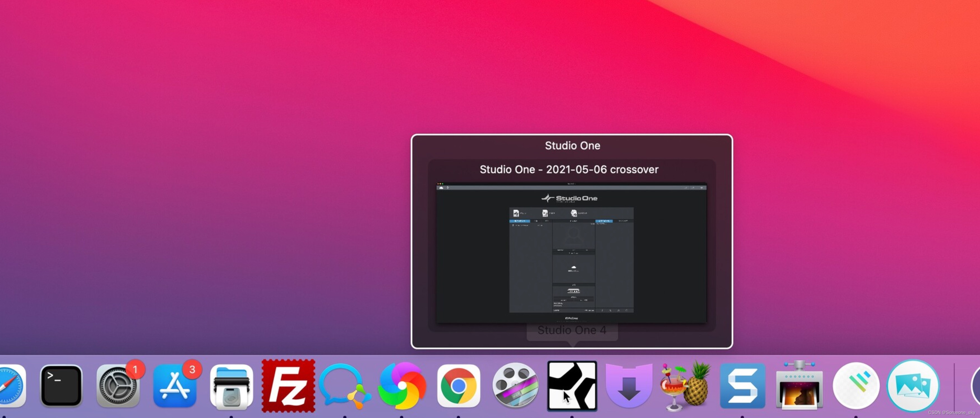Open System Preferences gear icon
Viewport: 980px width, 418px height.
tap(118, 386)
